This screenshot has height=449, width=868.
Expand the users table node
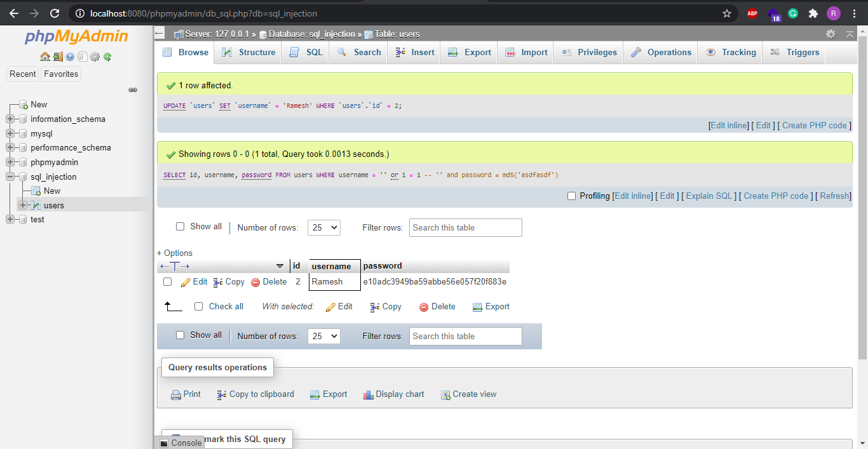click(23, 205)
